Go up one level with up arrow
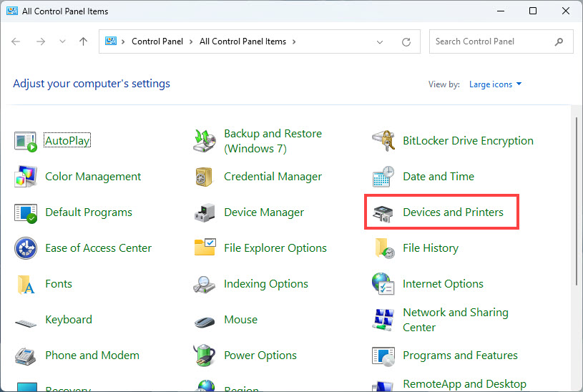Viewport: 583px width, 392px height. [84, 41]
